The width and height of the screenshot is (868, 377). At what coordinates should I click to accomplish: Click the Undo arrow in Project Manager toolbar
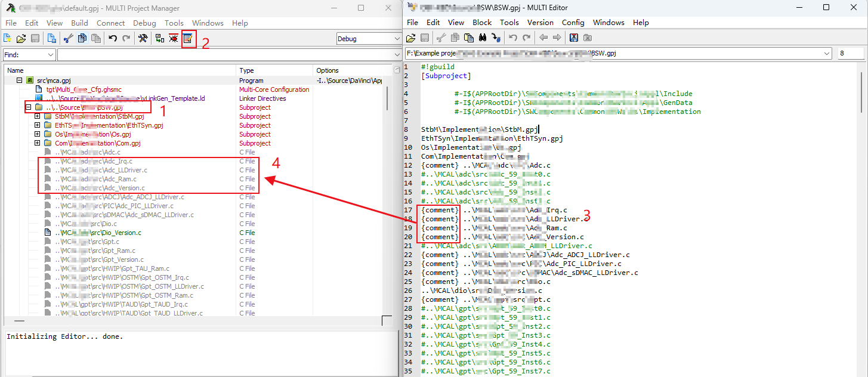pyautogui.click(x=113, y=39)
